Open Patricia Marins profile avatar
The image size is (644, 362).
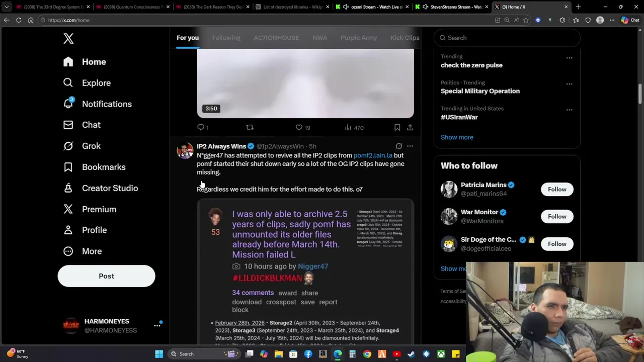click(x=449, y=189)
